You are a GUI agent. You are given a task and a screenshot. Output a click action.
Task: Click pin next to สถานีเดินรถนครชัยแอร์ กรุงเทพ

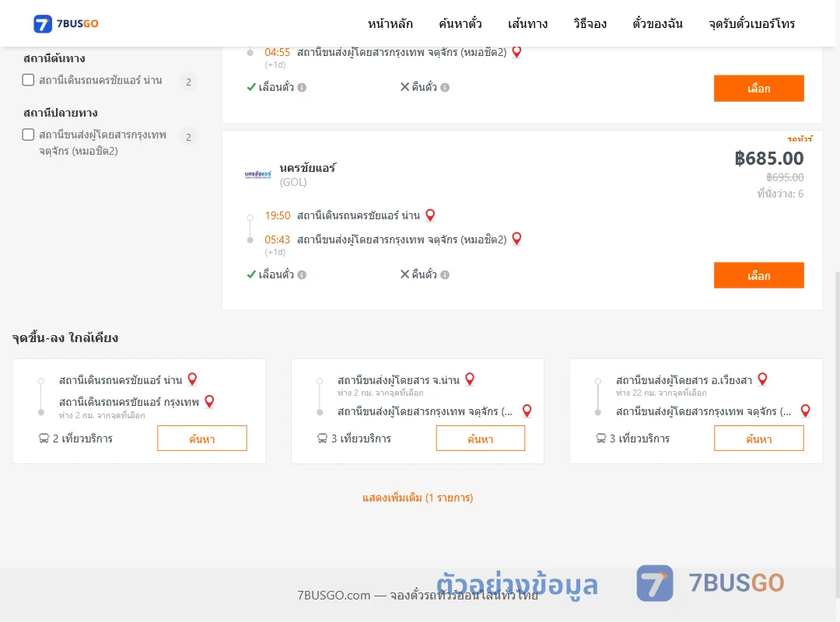[x=209, y=401]
